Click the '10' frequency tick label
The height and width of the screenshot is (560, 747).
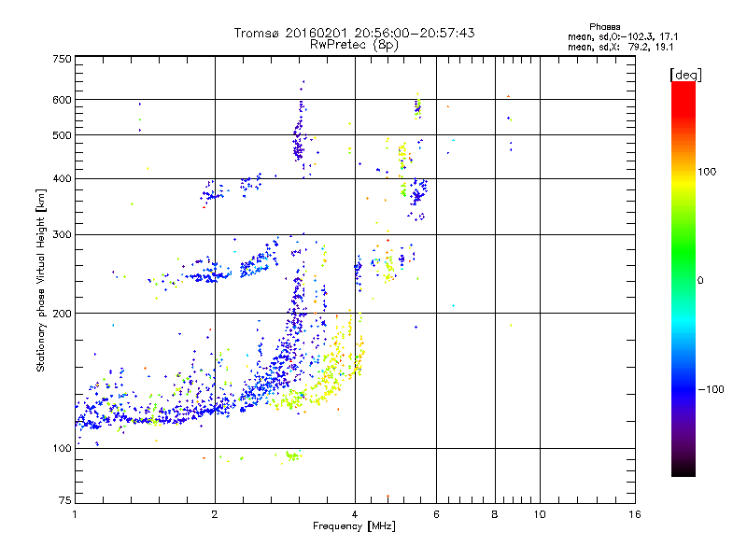click(x=540, y=514)
